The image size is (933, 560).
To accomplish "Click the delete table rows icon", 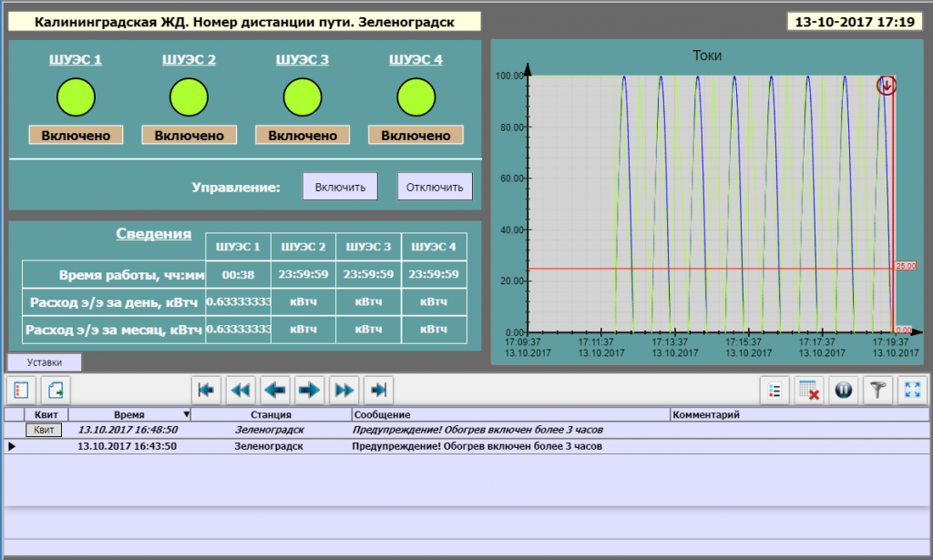I will (809, 390).
